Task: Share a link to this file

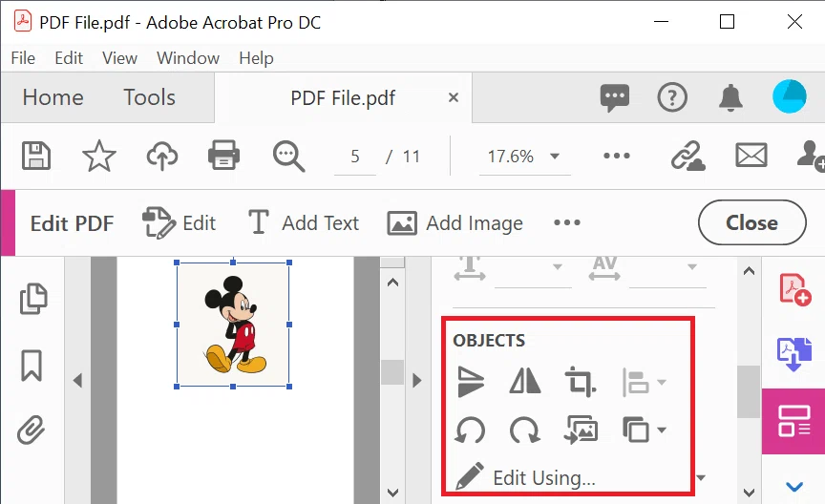Action: pyautogui.click(x=687, y=156)
